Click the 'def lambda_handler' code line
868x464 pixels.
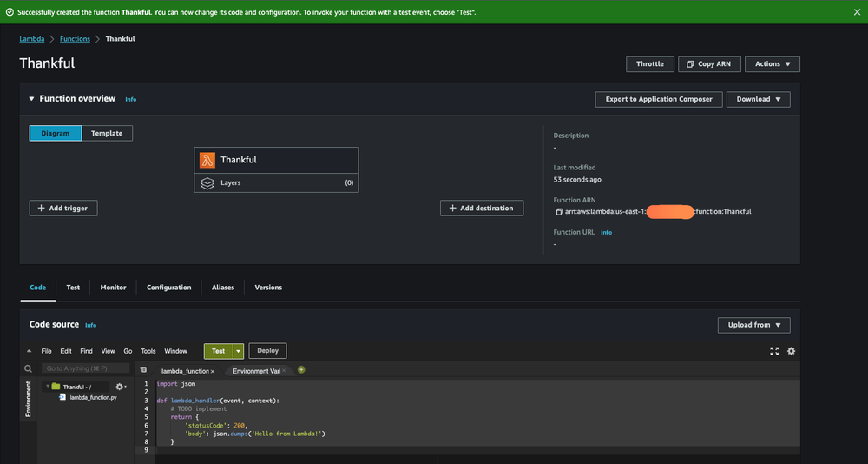(219, 401)
